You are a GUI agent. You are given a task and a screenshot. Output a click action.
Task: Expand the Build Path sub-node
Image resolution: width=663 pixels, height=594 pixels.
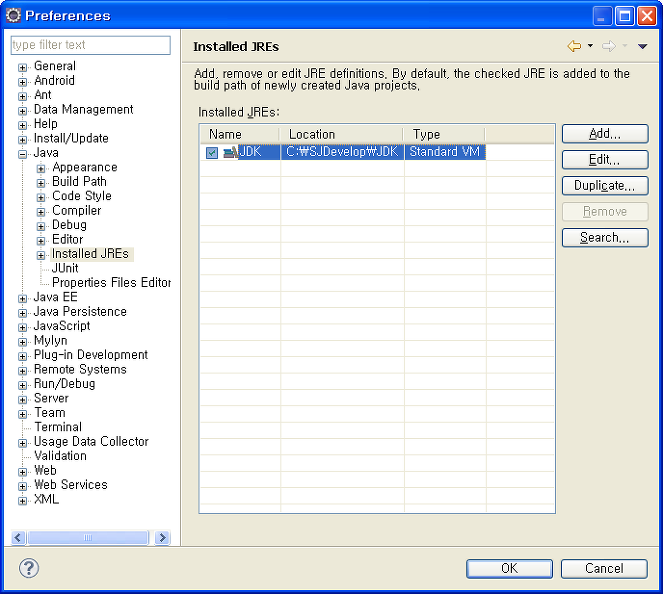[x=41, y=183]
